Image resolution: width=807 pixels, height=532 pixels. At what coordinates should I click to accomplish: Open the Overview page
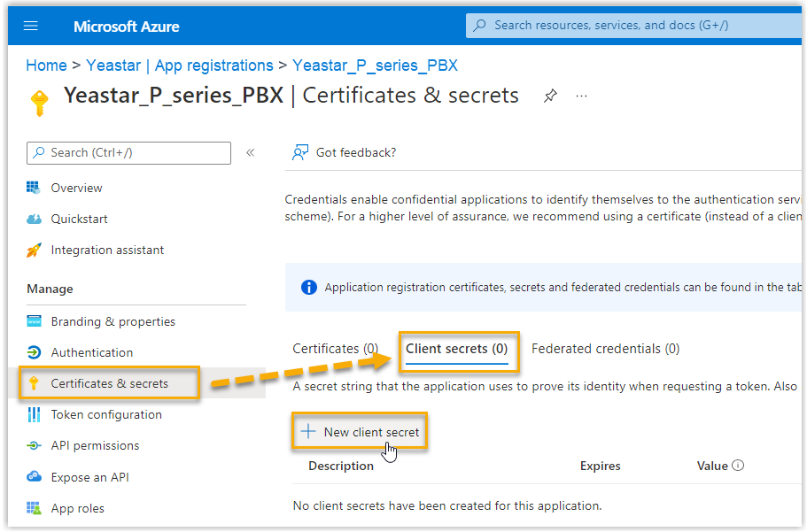[x=76, y=188]
